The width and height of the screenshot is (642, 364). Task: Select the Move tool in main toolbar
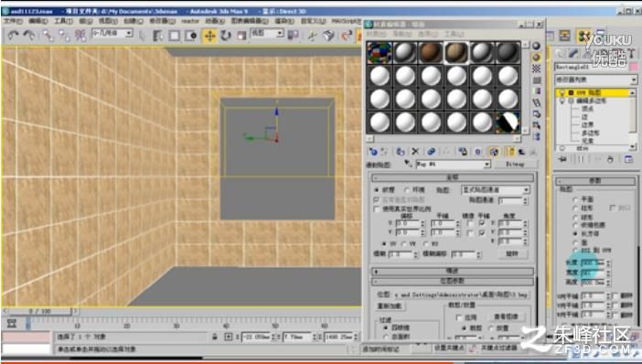[x=209, y=36]
